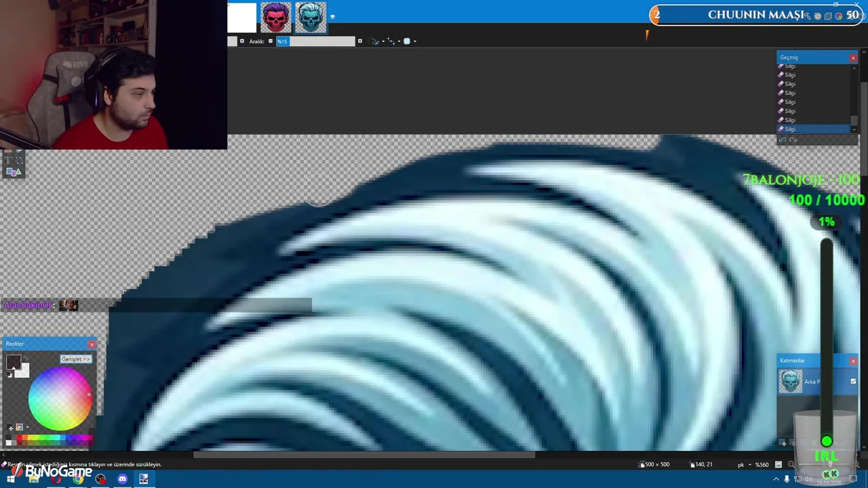Image resolution: width=868 pixels, height=488 pixels.
Task: Close the Renkler colors panel
Action: 92,344
